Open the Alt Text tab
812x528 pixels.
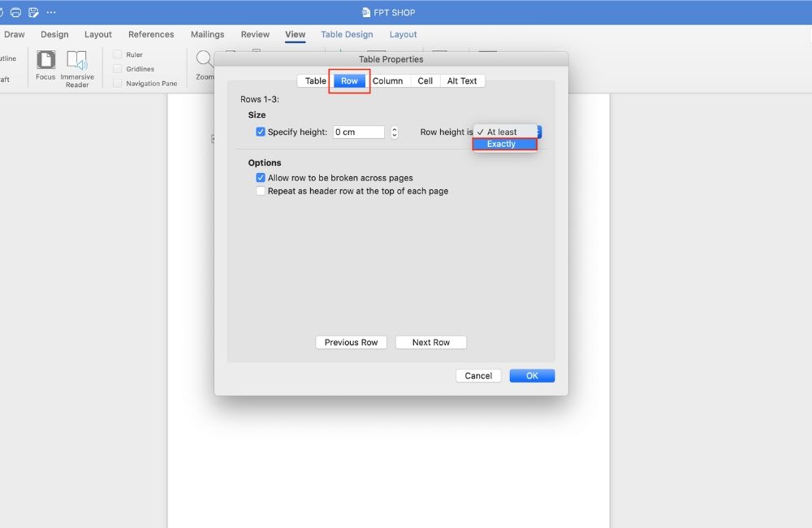coord(462,81)
